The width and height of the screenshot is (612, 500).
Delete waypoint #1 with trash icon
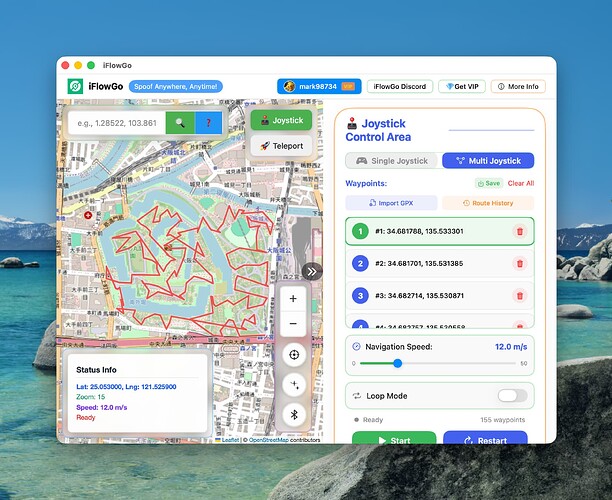(520, 231)
